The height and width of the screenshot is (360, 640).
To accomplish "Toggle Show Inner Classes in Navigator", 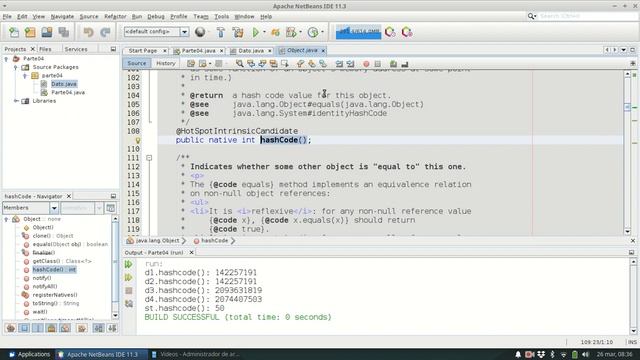I will click(65, 328).
